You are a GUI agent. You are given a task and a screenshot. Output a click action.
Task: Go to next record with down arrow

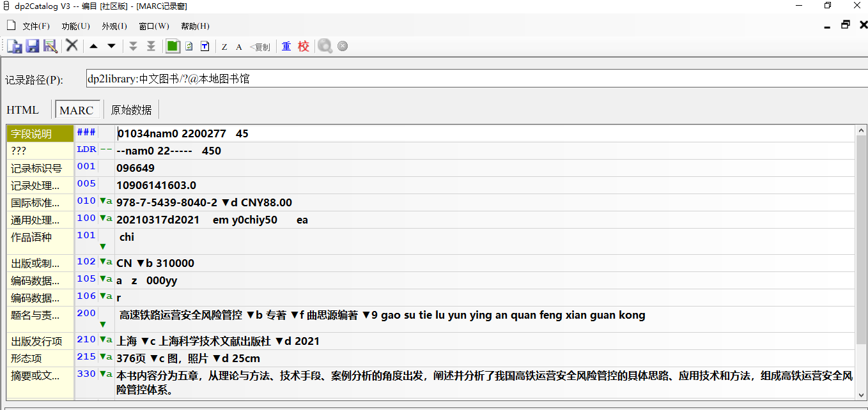(111, 46)
